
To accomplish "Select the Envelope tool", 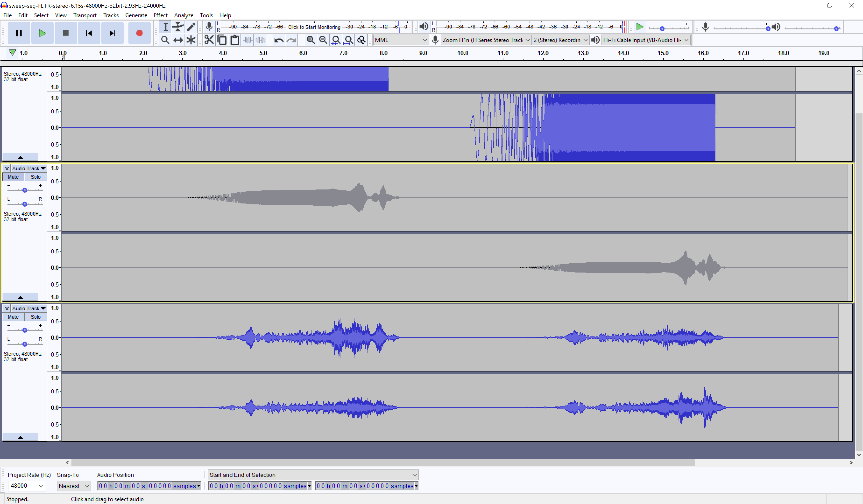I will (178, 27).
